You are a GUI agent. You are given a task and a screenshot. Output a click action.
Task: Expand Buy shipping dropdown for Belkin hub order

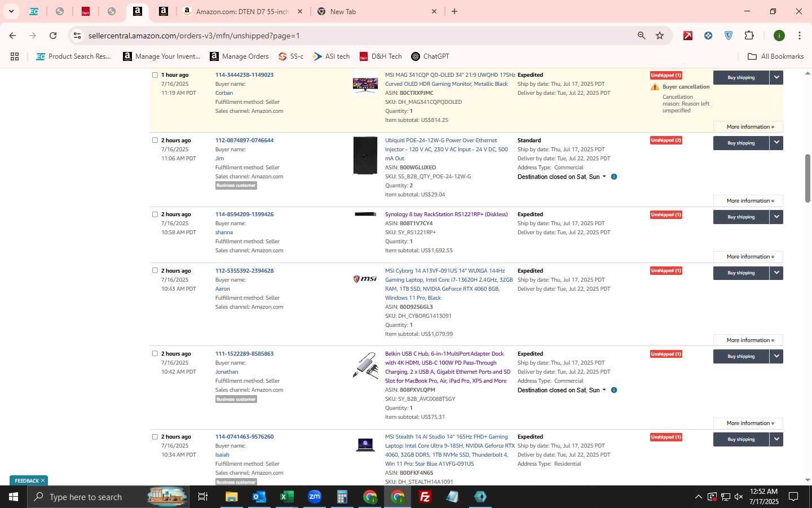776,356
